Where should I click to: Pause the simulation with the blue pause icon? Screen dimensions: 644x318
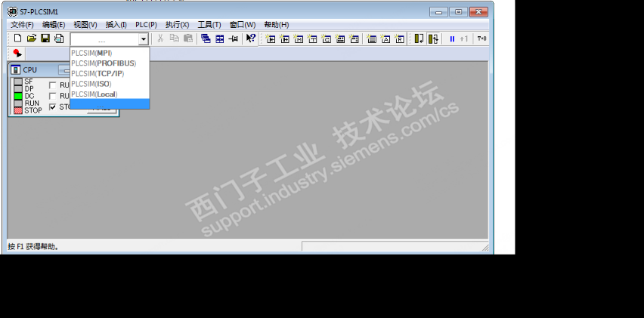tap(452, 39)
